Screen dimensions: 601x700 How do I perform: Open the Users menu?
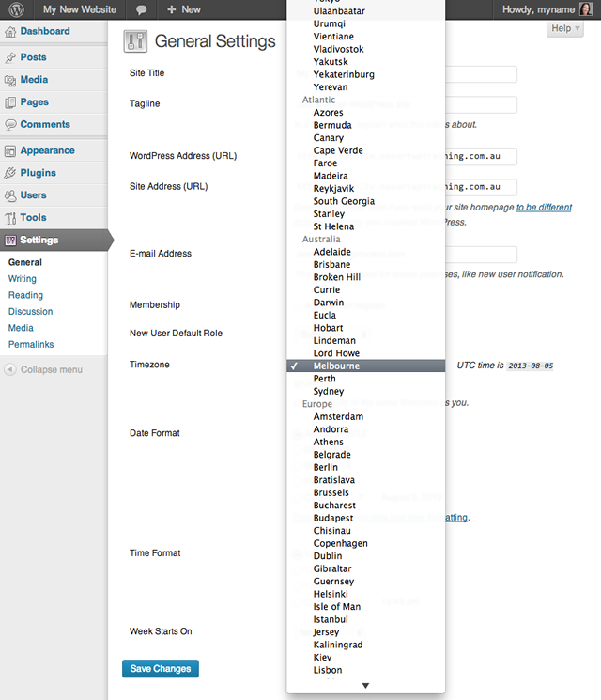[34, 195]
